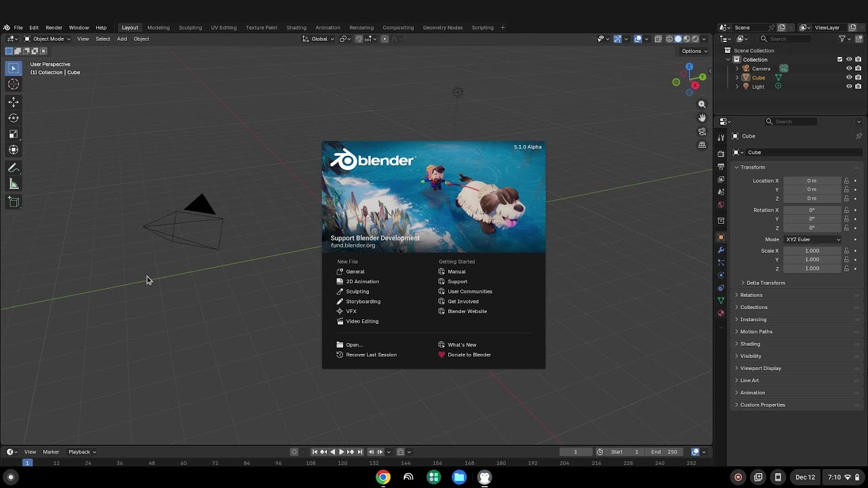The width and height of the screenshot is (868, 488).
Task: Hide the Light using its eye icon
Action: coord(849,87)
